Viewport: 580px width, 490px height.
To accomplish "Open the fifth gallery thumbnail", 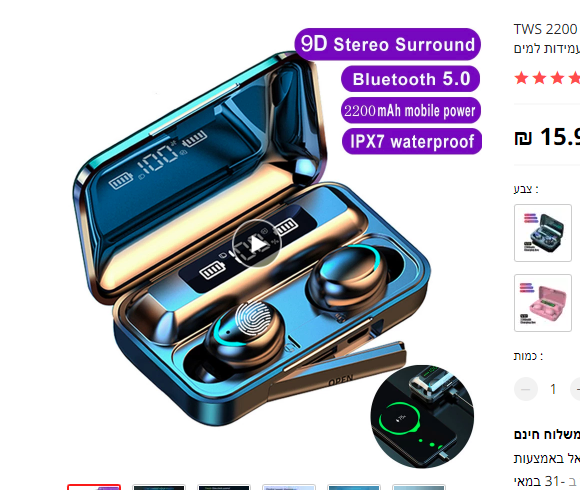I will pos(354,487).
